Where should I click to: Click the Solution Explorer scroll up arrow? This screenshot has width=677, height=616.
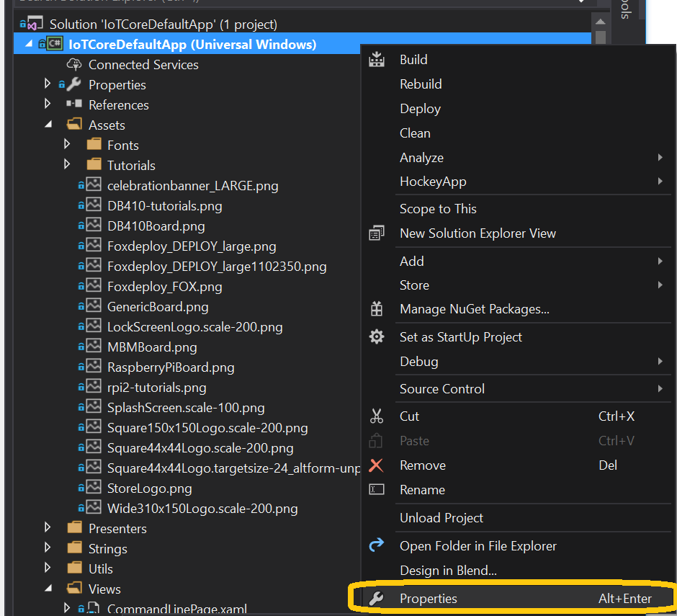click(600, 21)
